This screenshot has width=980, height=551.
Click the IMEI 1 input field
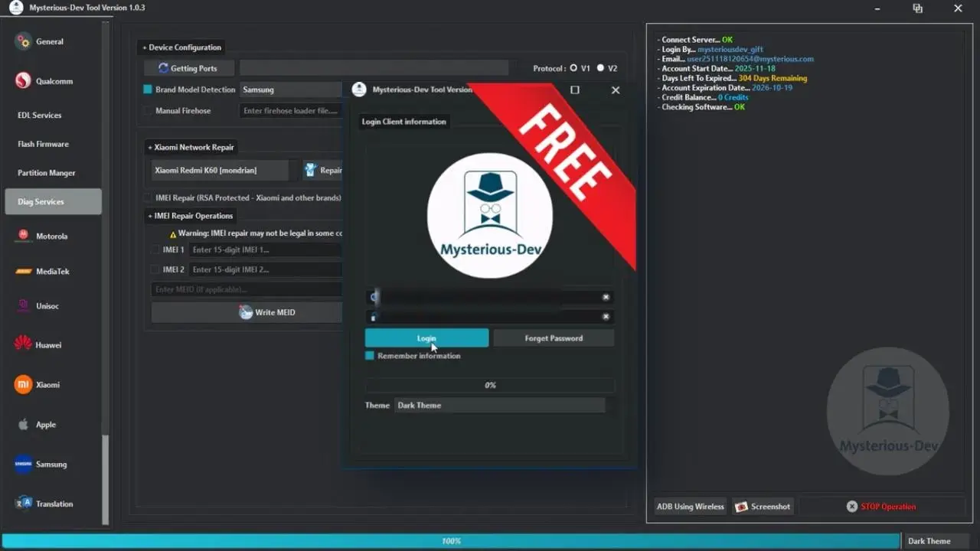tap(265, 249)
